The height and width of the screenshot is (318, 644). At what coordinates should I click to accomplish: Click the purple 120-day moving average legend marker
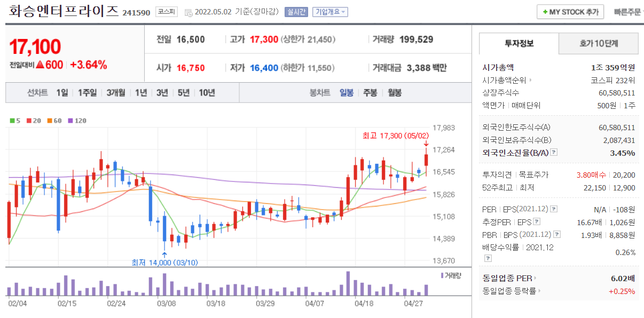point(69,121)
